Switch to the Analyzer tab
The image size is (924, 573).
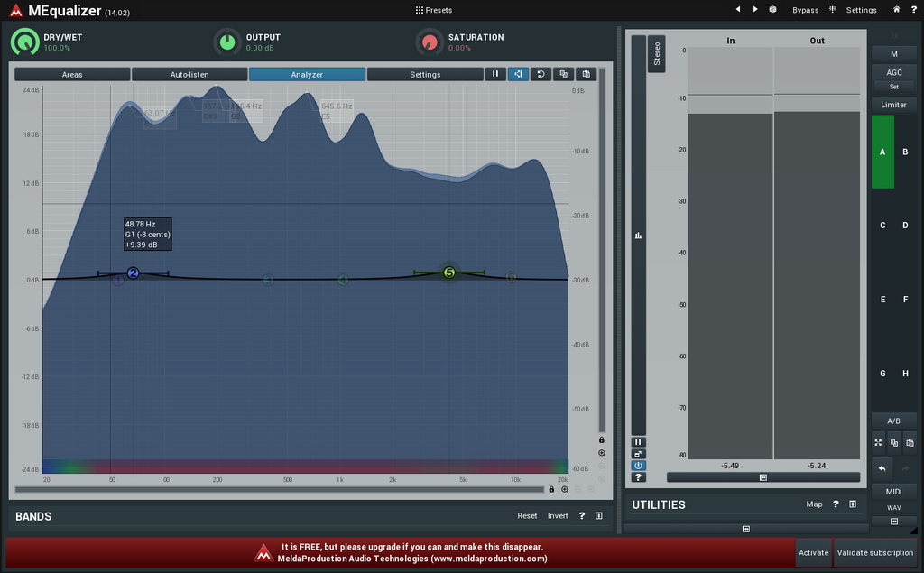point(307,74)
